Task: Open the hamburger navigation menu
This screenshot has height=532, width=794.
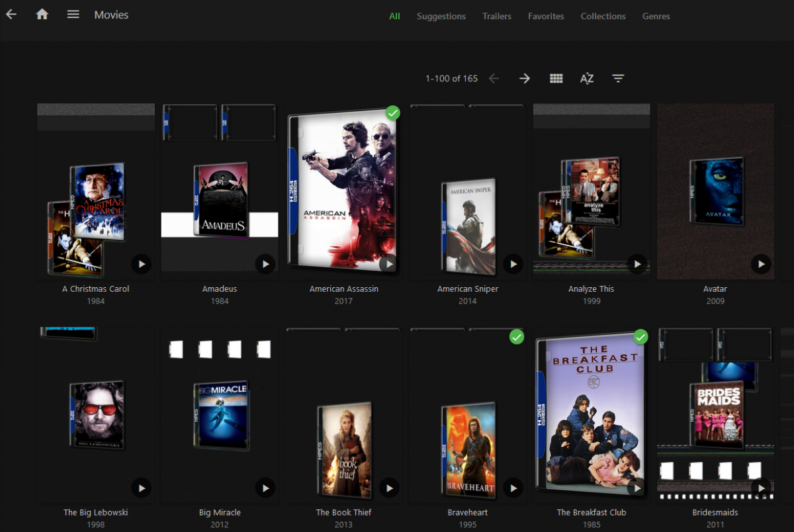Action: click(x=73, y=15)
